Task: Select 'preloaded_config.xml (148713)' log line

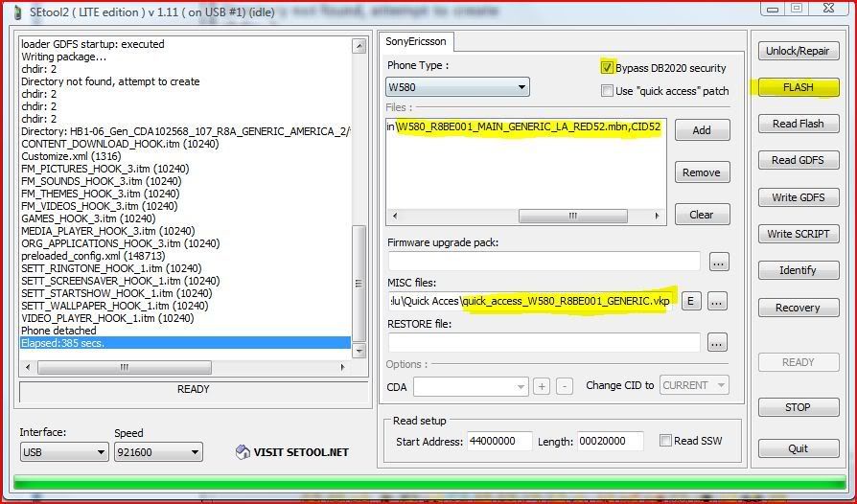Action: 93,256
